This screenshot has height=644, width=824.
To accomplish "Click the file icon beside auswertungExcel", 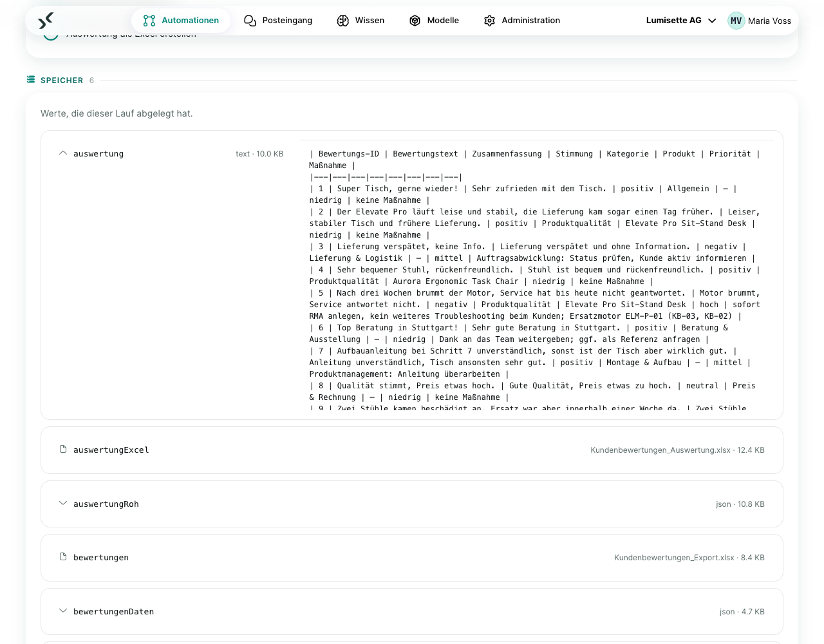I will click(63, 450).
